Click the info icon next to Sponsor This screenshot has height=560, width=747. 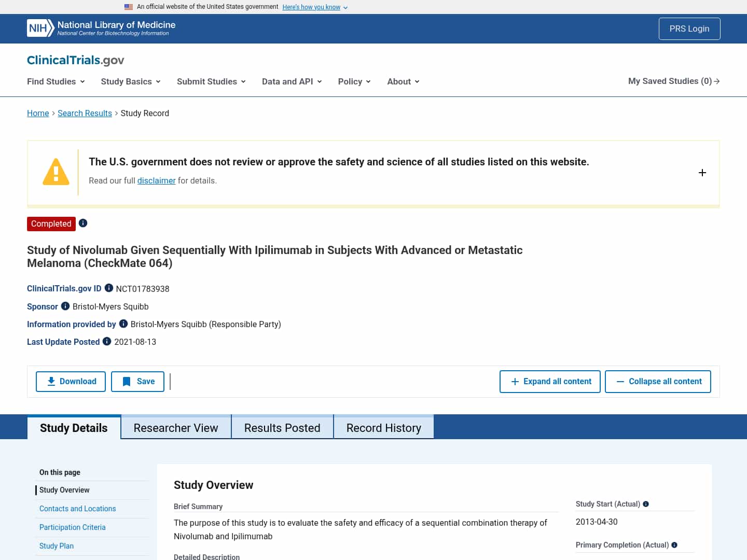65,306
